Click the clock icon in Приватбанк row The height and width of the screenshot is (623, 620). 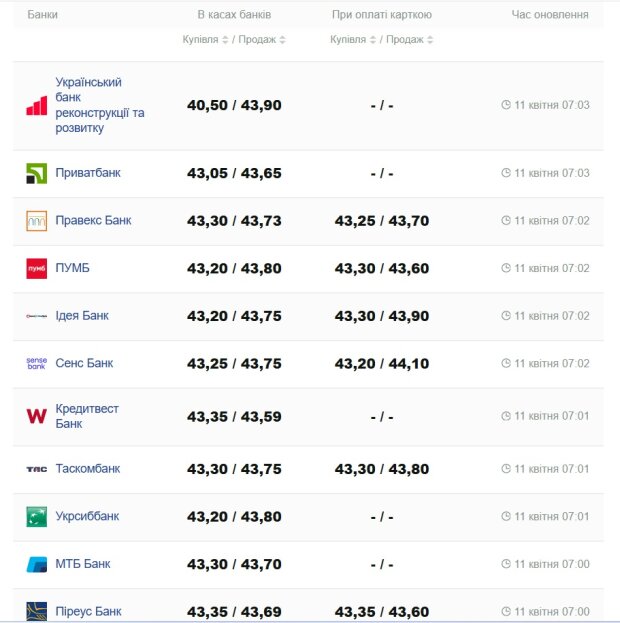(506, 173)
